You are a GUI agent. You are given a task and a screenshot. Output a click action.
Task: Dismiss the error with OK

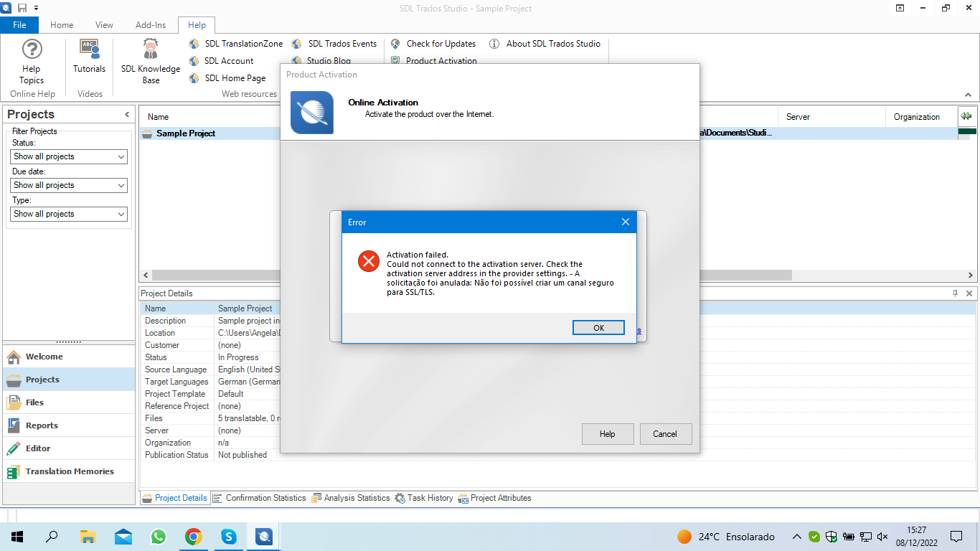click(598, 327)
